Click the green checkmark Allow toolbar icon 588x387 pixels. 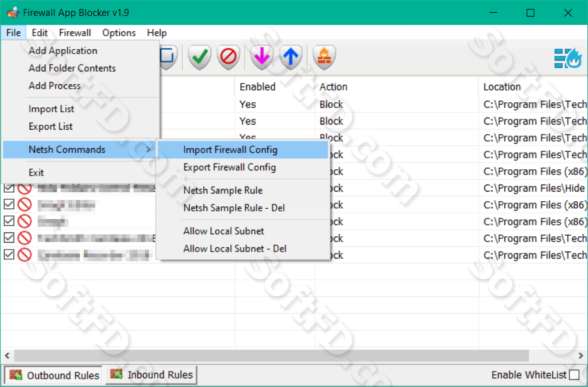200,57
